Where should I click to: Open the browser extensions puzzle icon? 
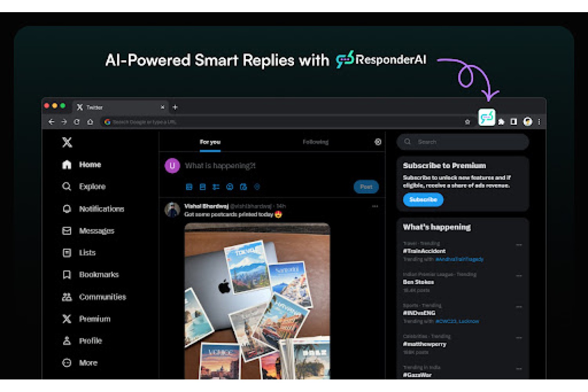pos(501,122)
